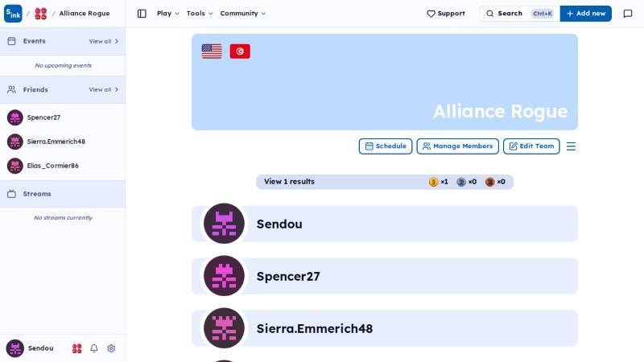This screenshot has width=644, height=362.
Task: Select Elias_Cormier86 name in friends list
Action: click(x=52, y=166)
